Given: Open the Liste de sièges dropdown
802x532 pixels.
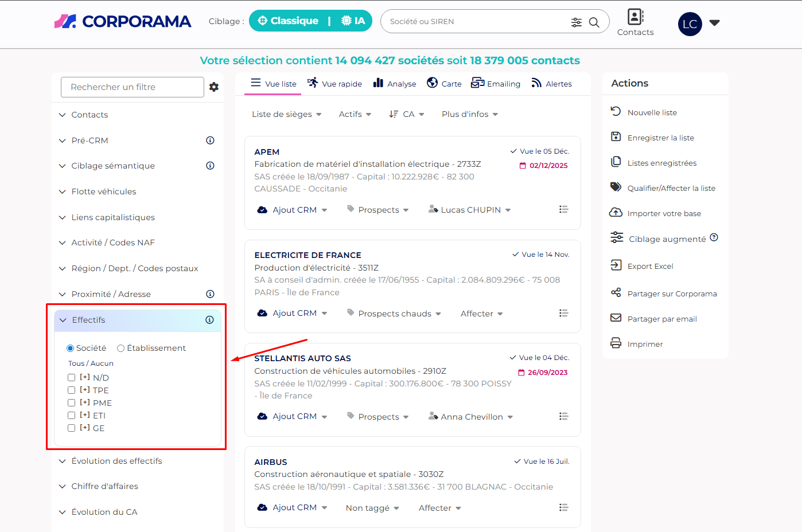Looking at the screenshot, I should 286,114.
